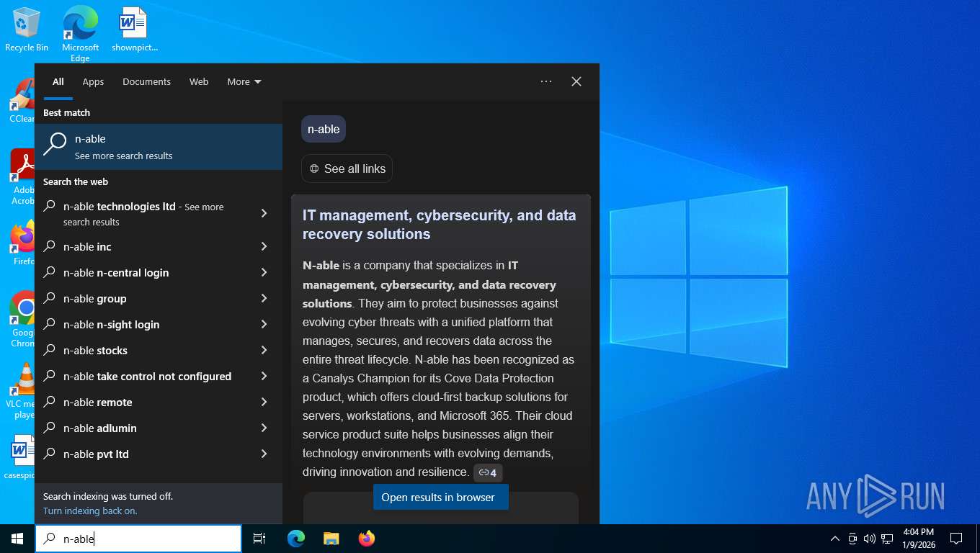Open search options three-dots menu
This screenshot has width=980, height=553.
[546, 81]
